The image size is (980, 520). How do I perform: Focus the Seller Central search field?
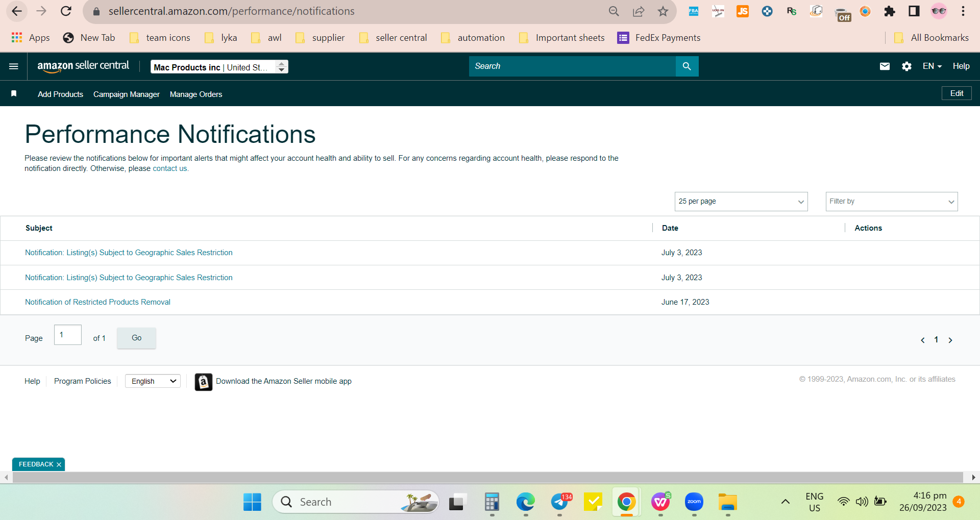pos(572,66)
